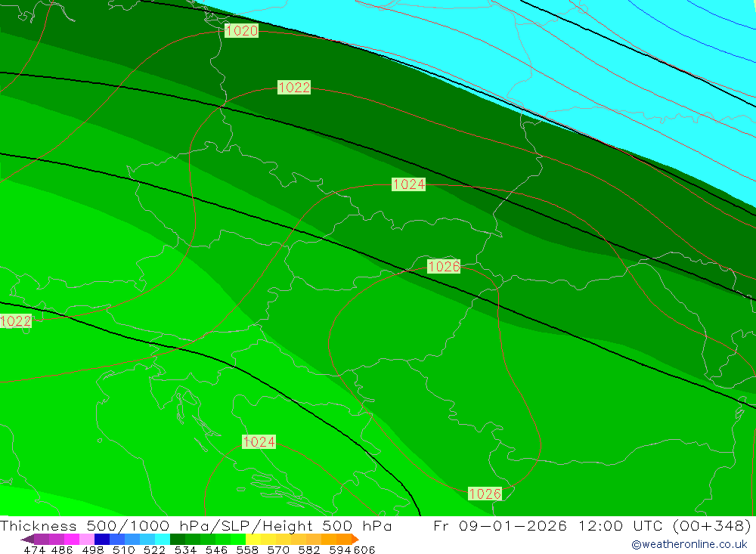Click the '(00+348)' forecast hour text

pyautogui.click(x=712, y=525)
